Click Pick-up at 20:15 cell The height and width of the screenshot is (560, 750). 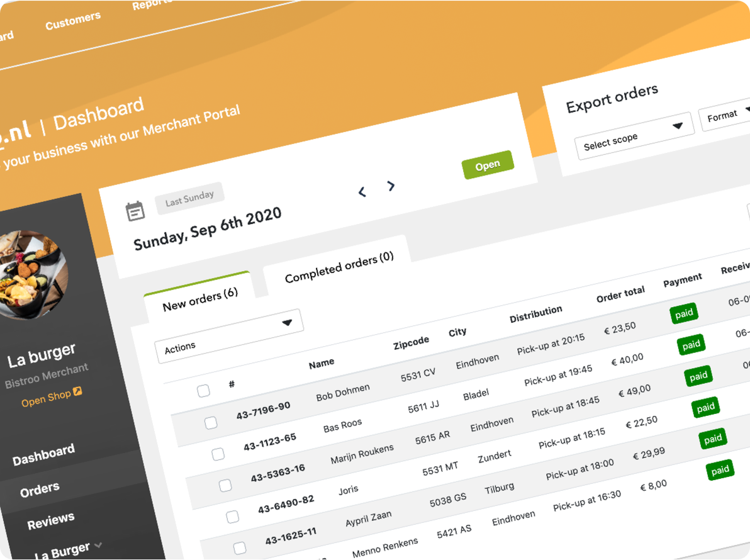tap(551, 344)
